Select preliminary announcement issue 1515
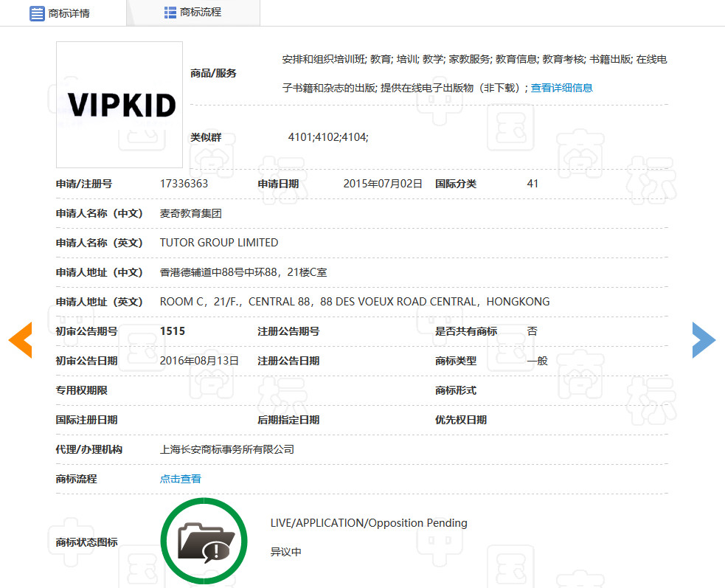The width and height of the screenshot is (725, 588). (173, 331)
